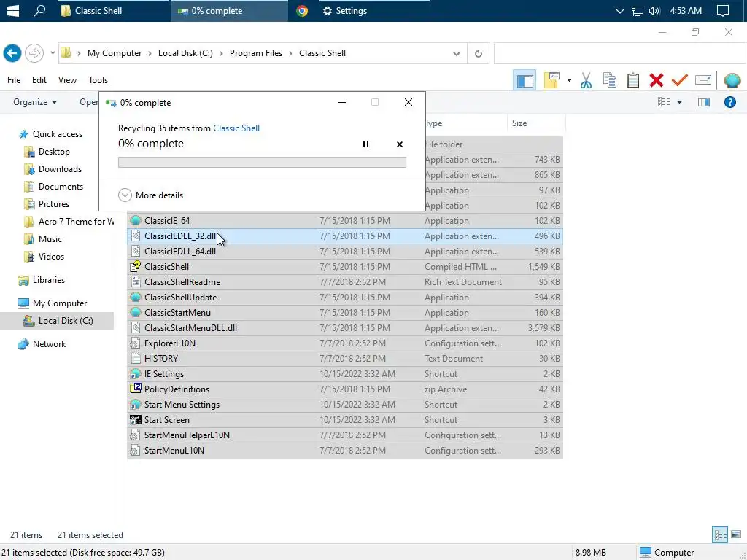The image size is (747, 560).
Task: Click the ClassicIE_64 application icon
Action: [x=136, y=220]
